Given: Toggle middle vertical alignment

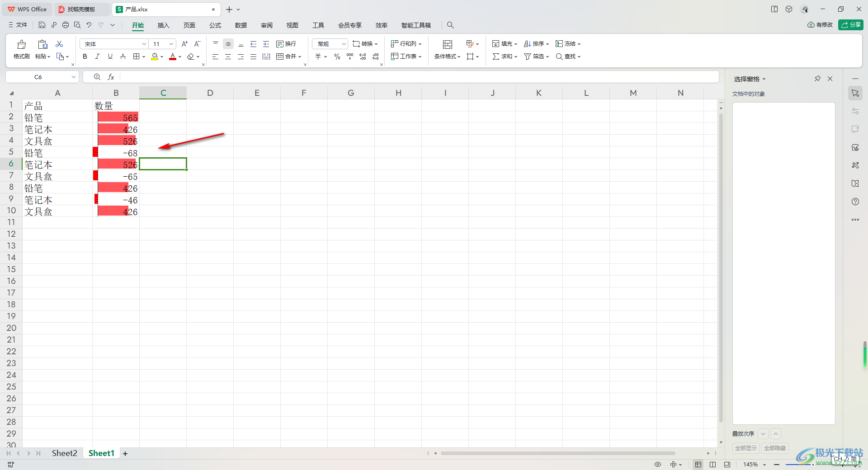Looking at the screenshot, I should 228,44.
